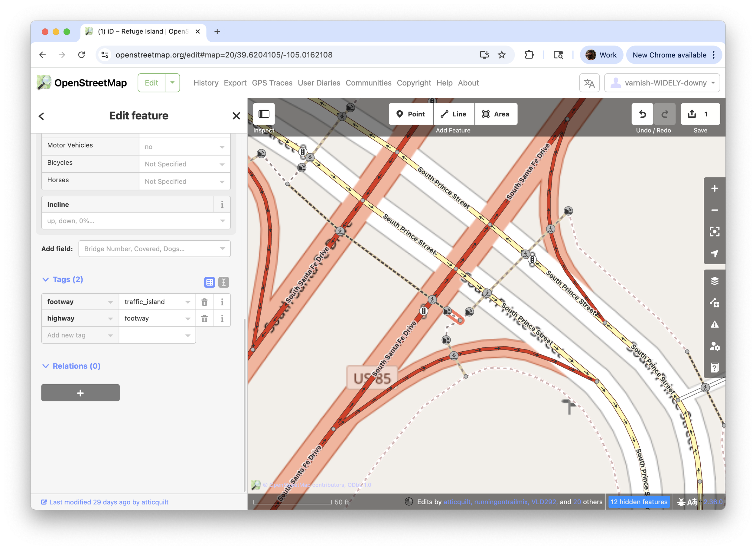Screen dimensions: 756x550
Task: Delete the footway traffic_island tag
Action: pyautogui.click(x=204, y=302)
